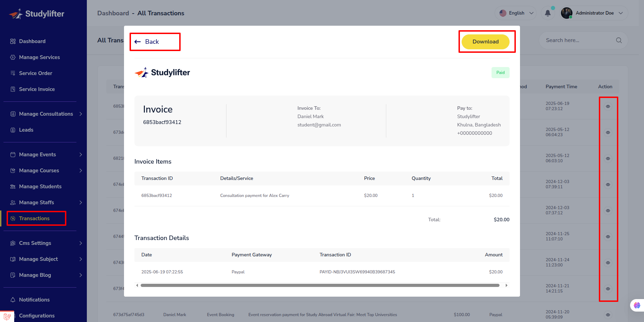Expand Manage Events submenu
This screenshot has height=322, width=644.
click(81, 155)
